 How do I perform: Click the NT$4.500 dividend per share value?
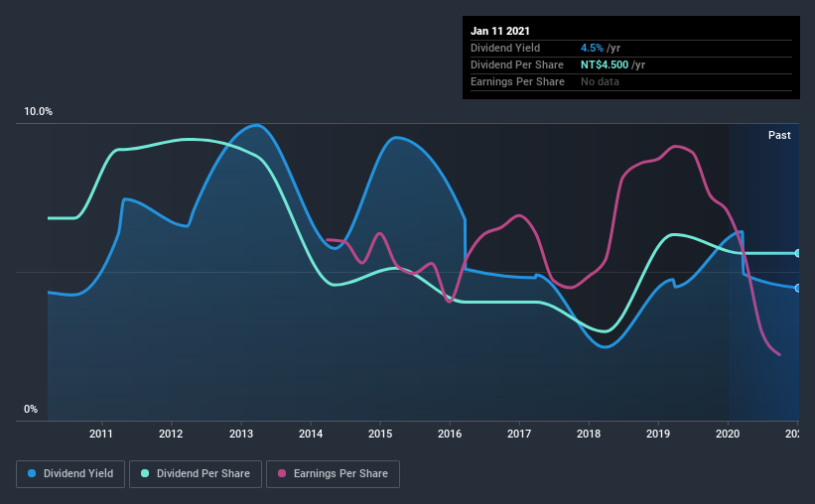tap(605, 64)
